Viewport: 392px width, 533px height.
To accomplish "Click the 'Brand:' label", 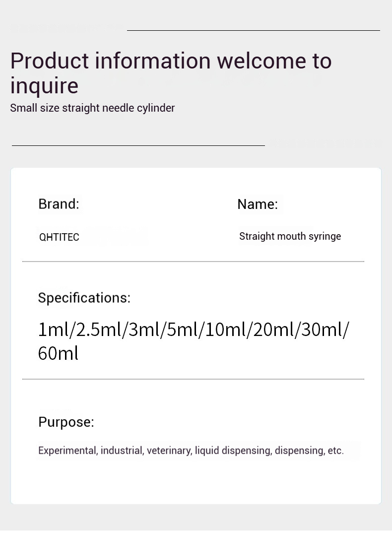I will coord(59,204).
